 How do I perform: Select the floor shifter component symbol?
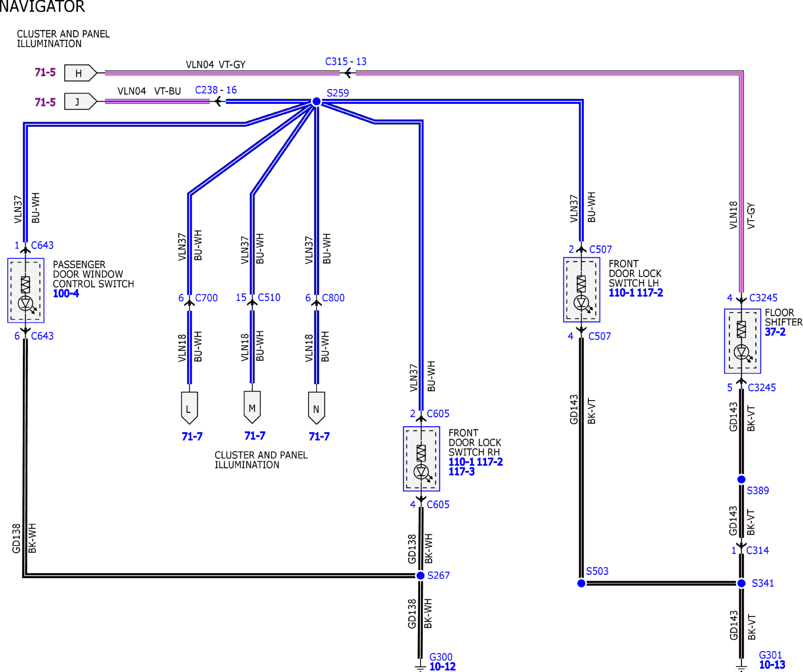point(742,341)
